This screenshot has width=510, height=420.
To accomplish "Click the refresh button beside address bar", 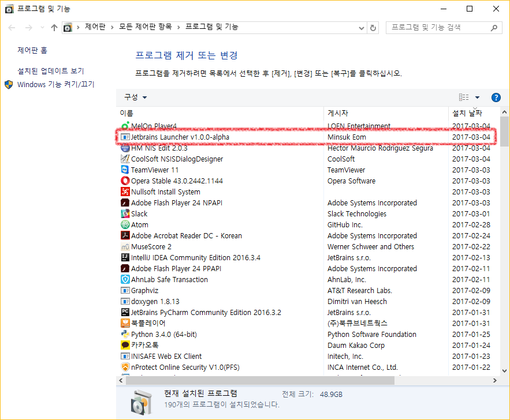I will [x=373, y=27].
